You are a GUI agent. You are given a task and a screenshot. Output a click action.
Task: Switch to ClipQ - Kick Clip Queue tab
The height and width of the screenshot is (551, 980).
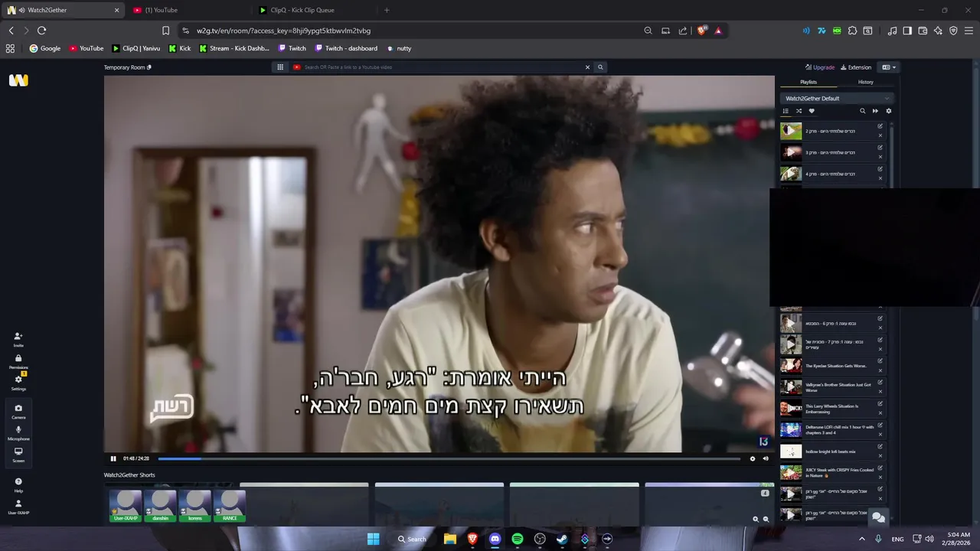pos(315,10)
